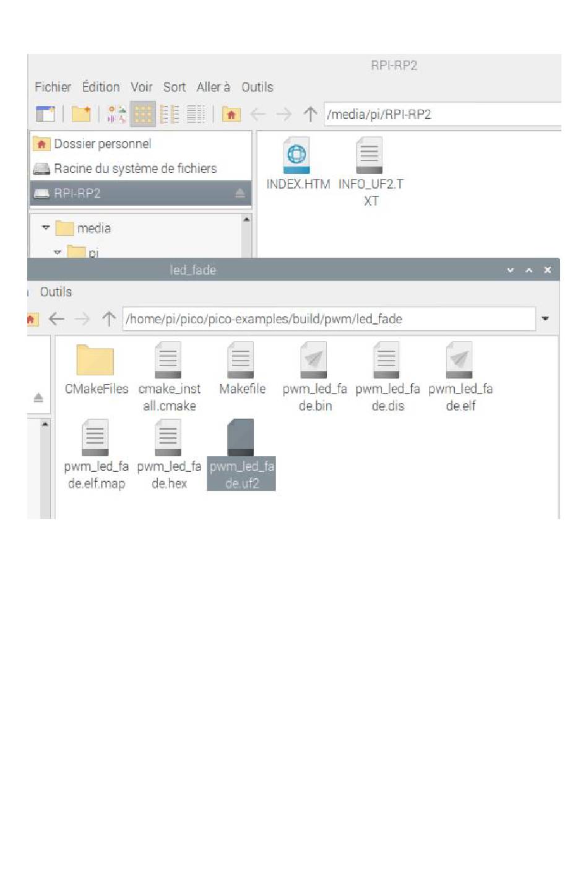This screenshot has width=588, height=879.
Task: Open Outils menu in led_fade window
Action: click(56, 292)
